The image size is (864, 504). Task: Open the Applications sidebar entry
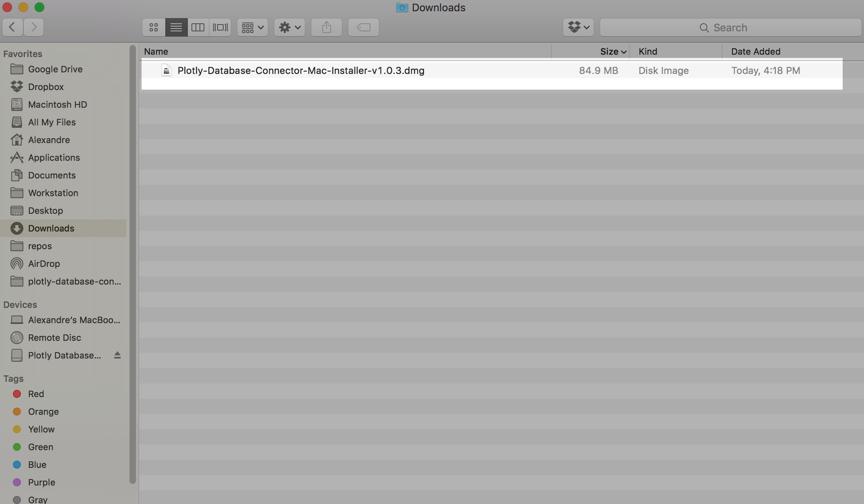point(54,157)
